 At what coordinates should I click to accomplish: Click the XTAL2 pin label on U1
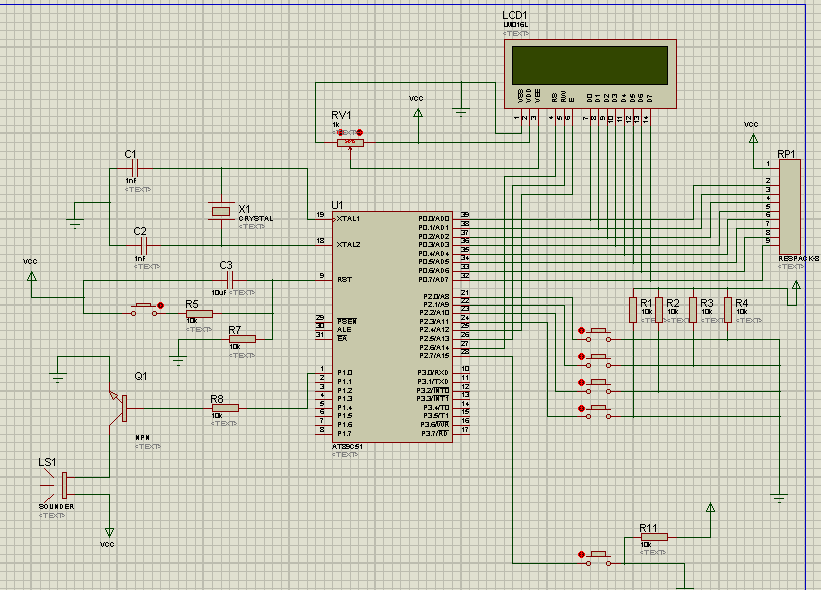coord(348,244)
